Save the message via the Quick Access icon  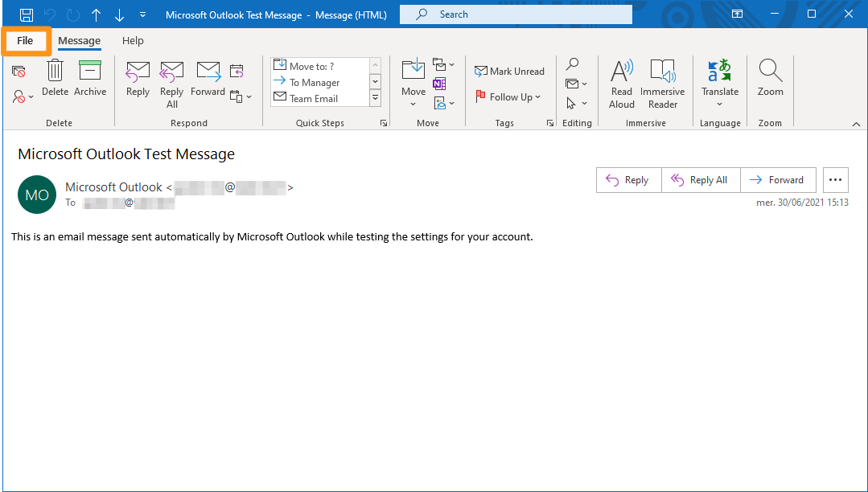(x=26, y=14)
